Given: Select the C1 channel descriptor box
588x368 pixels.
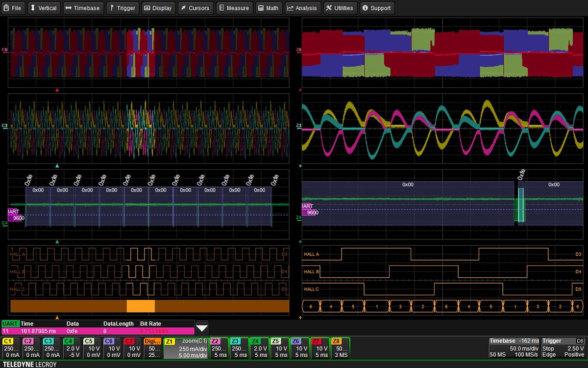Looking at the screenshot, I should [x=11, y=348].
